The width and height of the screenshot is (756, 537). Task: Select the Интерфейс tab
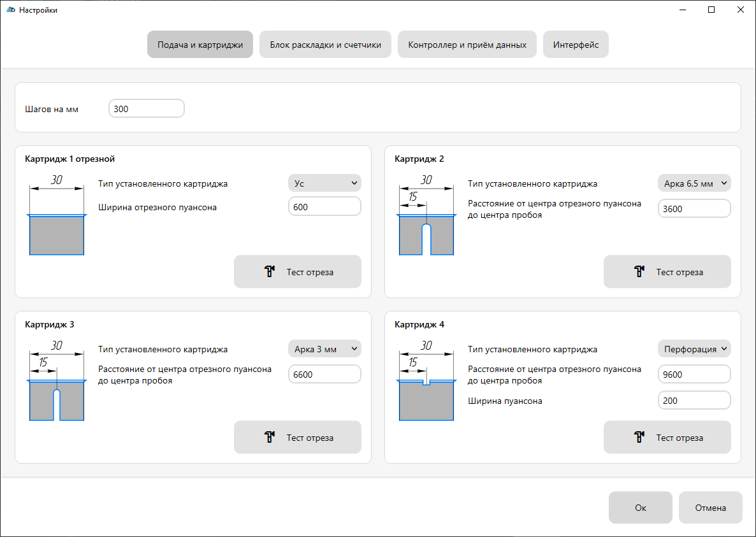pyautogui.click(x=576, y=45)
